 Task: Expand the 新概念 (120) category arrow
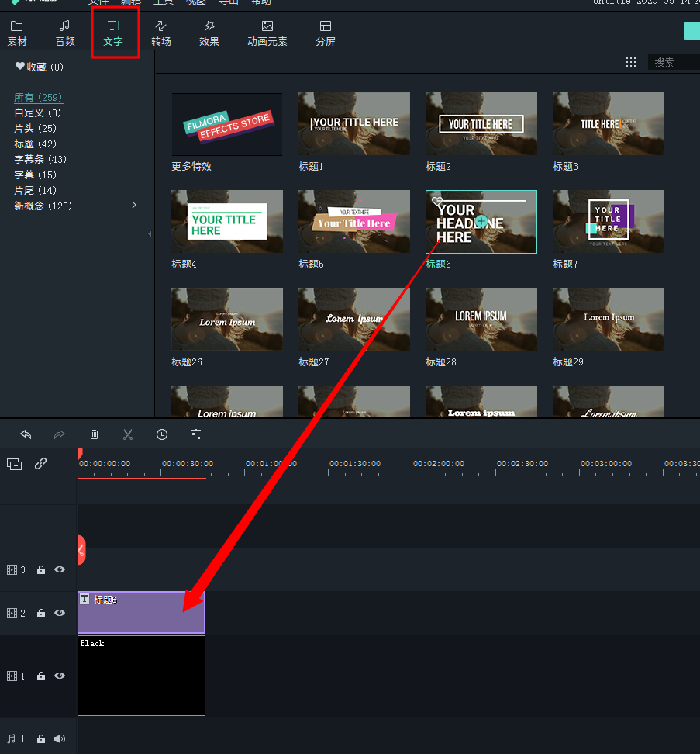134,206
